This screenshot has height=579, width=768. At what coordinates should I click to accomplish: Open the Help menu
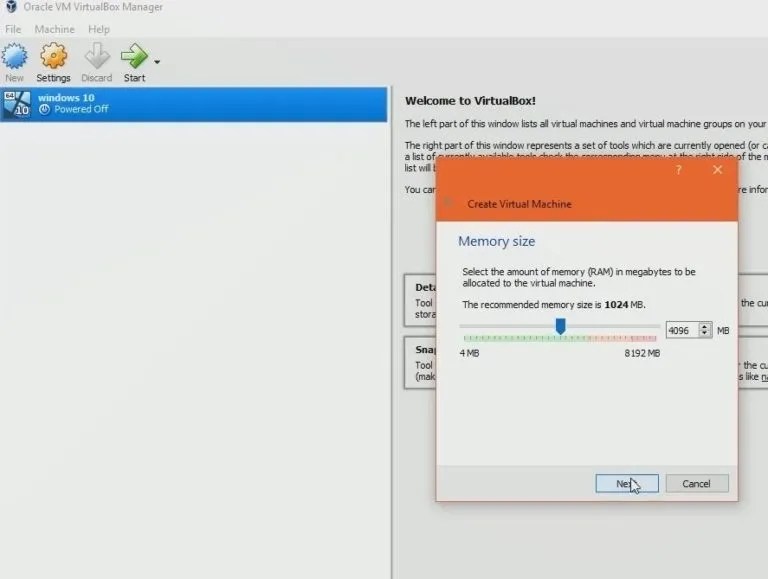click(x=99, y=29)
